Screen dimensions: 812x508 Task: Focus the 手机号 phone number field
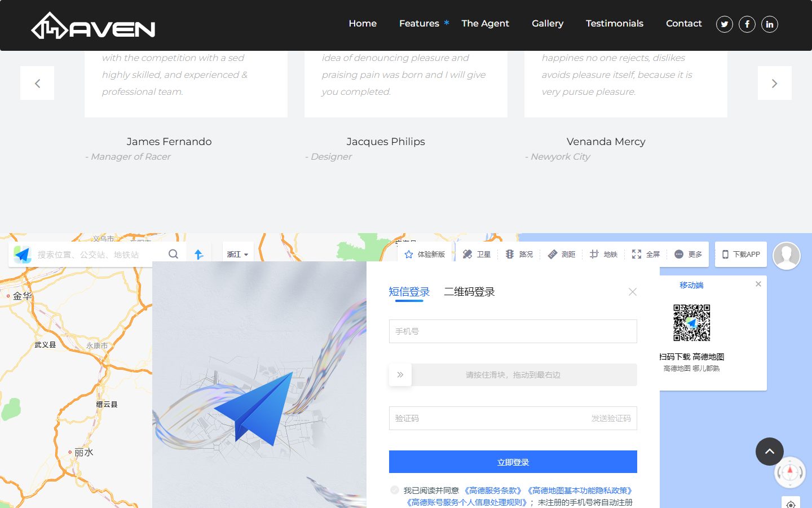coord(513,331)
